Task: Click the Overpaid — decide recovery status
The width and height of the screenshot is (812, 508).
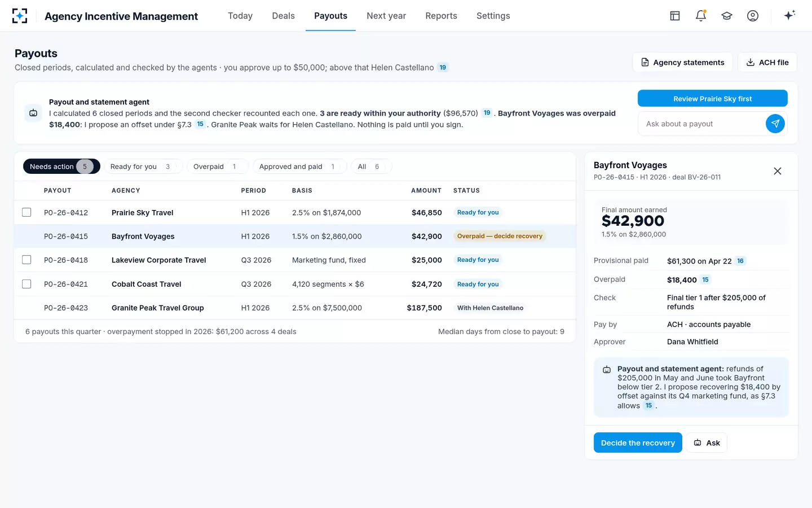Action: pos(500,236)
